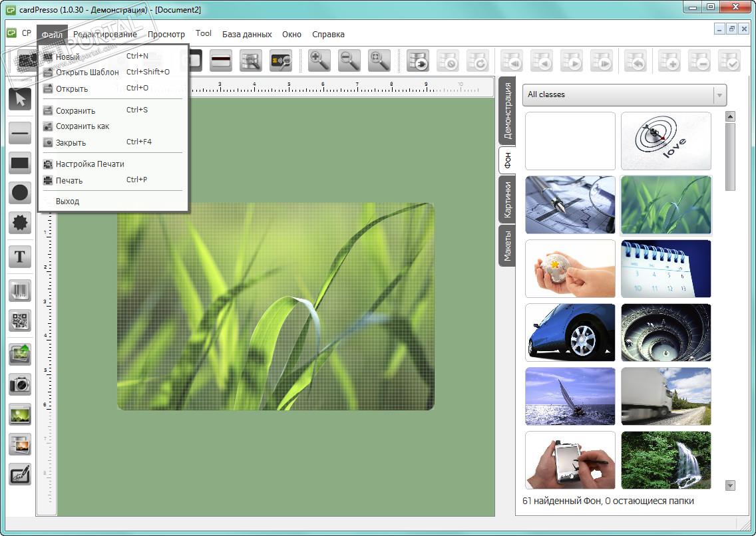
Task: Expand the All classes dropdown
Action: tap(719, 95)
